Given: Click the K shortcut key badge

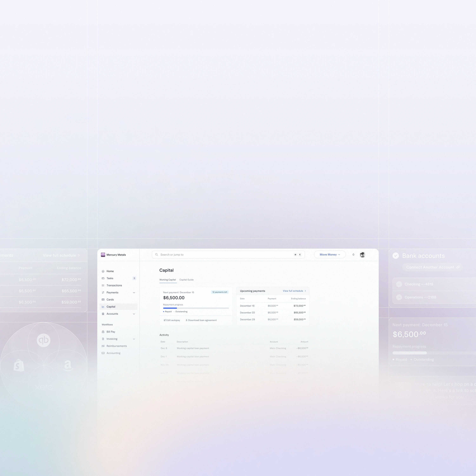Looking at the screenshot, I should [x=300, y=255].
